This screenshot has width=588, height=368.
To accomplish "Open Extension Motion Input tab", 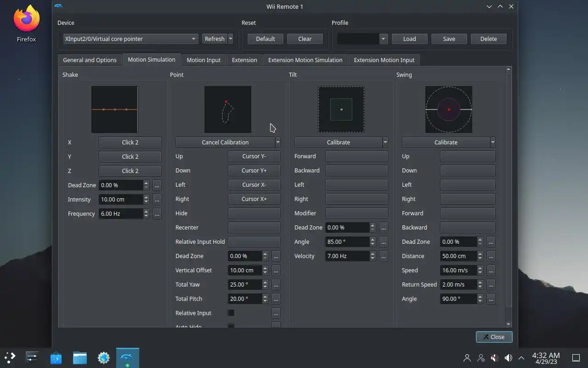I will [384, 60].
